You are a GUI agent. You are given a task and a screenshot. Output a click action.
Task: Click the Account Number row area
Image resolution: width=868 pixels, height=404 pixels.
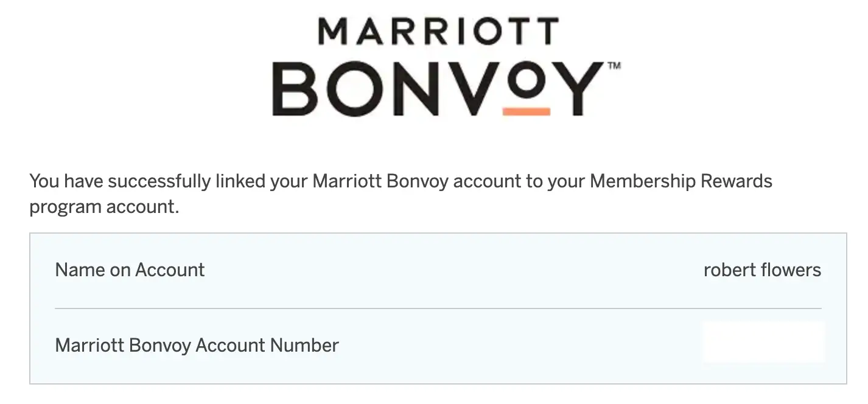coord(438,346)
